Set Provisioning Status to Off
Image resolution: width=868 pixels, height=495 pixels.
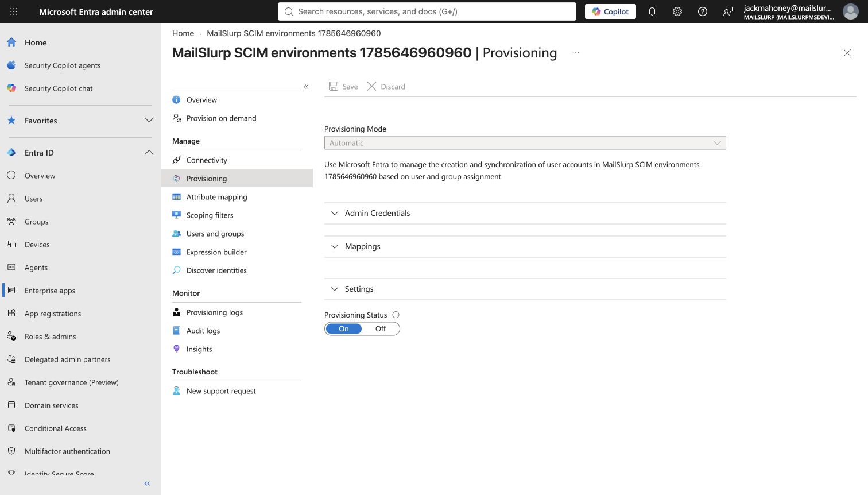(x=381, y=329)
